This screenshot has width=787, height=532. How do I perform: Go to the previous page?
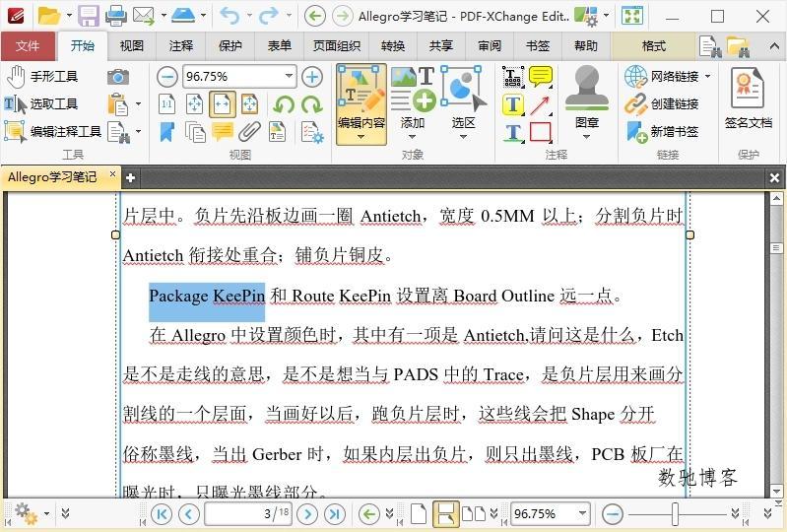(x=188, y=513)
